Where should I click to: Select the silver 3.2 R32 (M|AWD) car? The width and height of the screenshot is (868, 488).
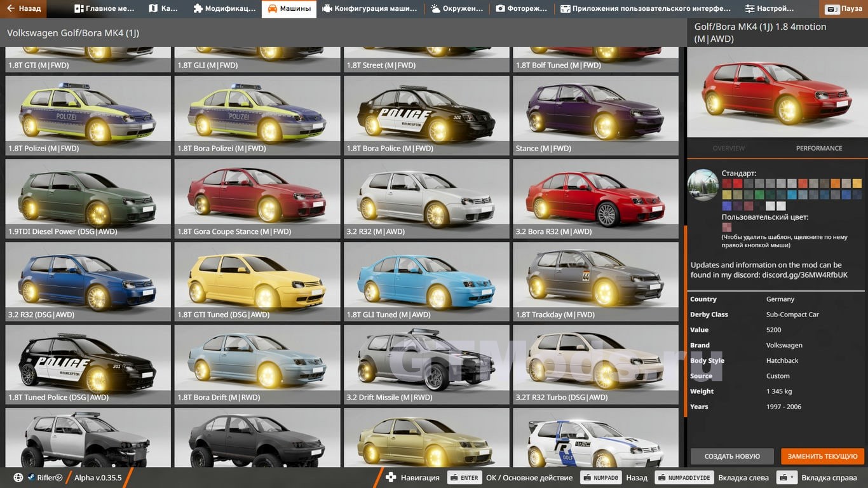[426, 199]
